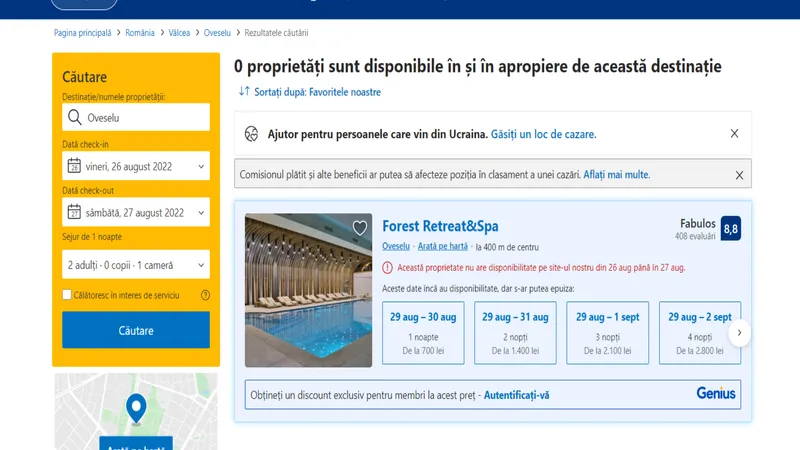Navigate to Vâlcea breadcrumb
The width and height of the screenshot is (800, 450).
pyautogui.click(x=180, y=33)
